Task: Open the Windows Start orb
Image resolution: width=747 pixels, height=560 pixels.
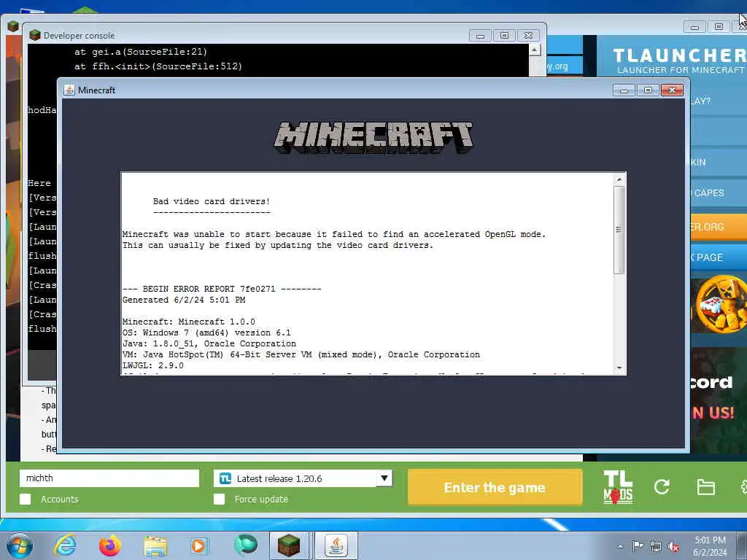Action: click(x=20, y=545)
